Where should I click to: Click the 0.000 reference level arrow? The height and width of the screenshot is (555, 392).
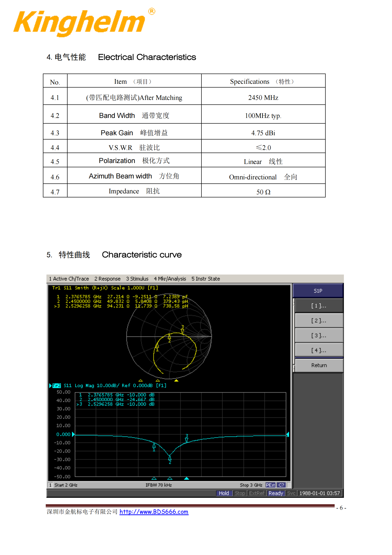[x=74, y=434]
